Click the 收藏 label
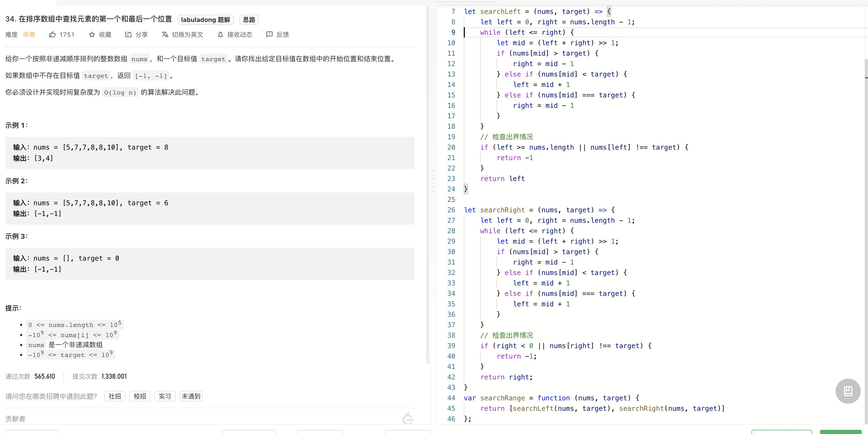The width and height of the screenshot is (868, 434). tap(105, 34)
